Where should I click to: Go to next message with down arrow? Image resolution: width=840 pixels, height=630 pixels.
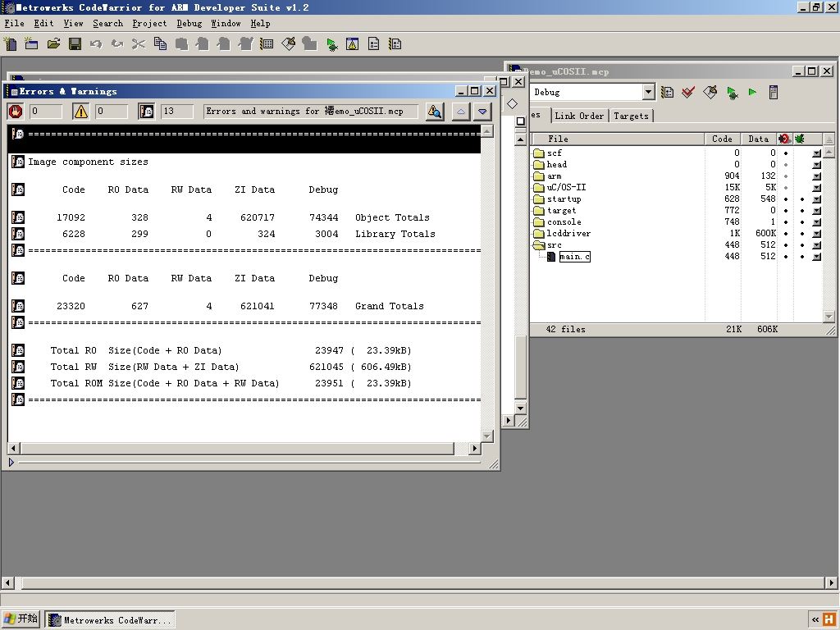(x=482, y=112)
